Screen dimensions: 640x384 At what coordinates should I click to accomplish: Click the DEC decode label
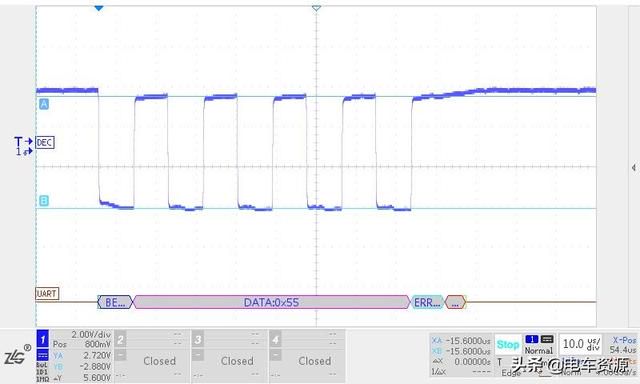tap(44, 142)
